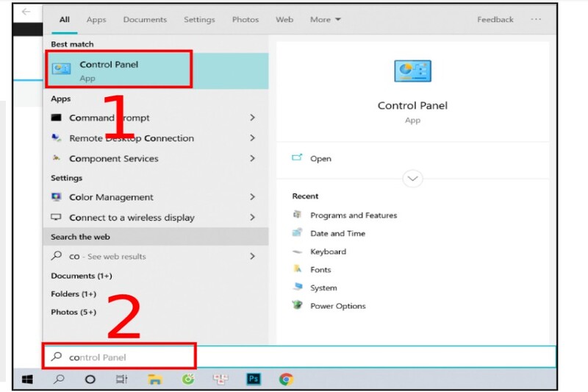
Task: Click the taskbar search magnifier icon
Action: coord(59,379)
